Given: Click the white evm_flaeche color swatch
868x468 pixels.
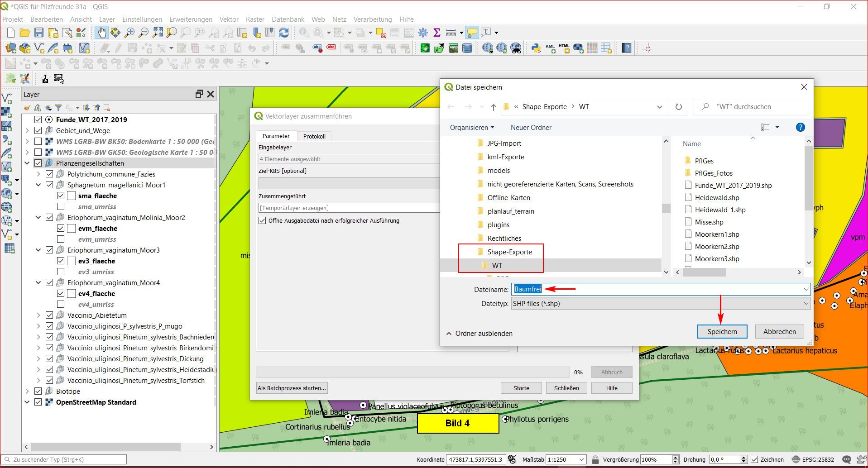Looking at the screenshot, I should [x=72, y=229].
